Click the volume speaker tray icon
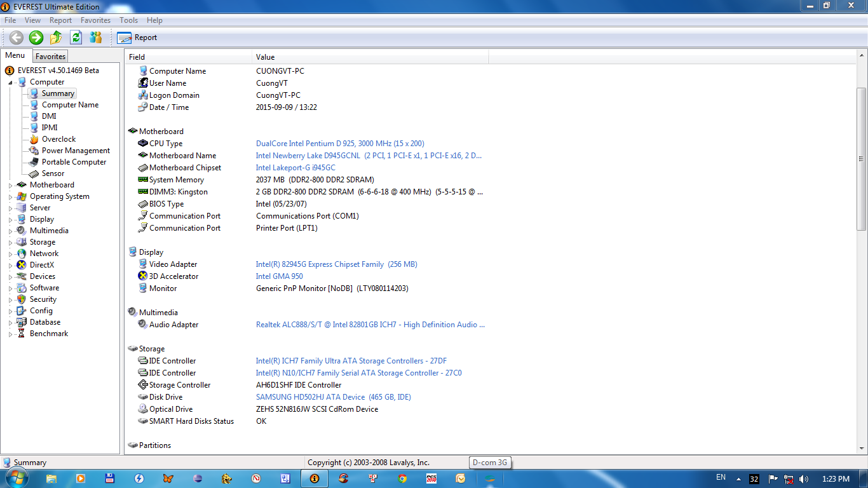 click(x=804, y=479)
